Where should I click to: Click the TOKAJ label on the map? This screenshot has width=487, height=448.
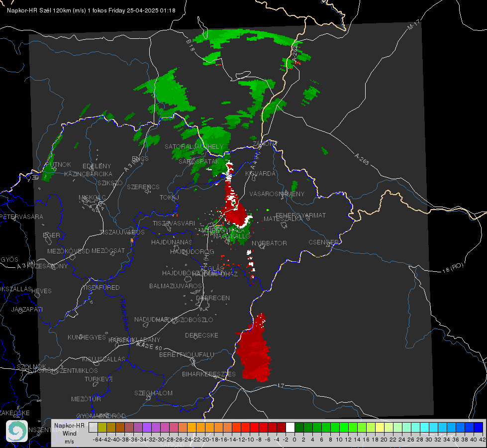point(169,198)
